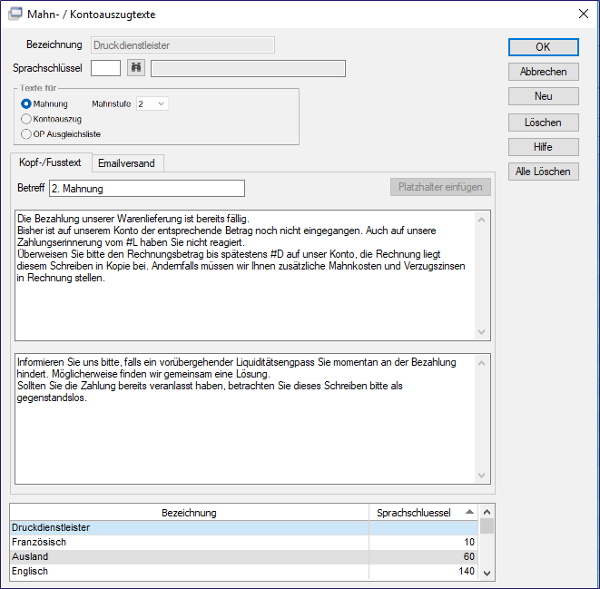
Task: Click the Sprachschluessel value 140
Action: click(466, 571)
